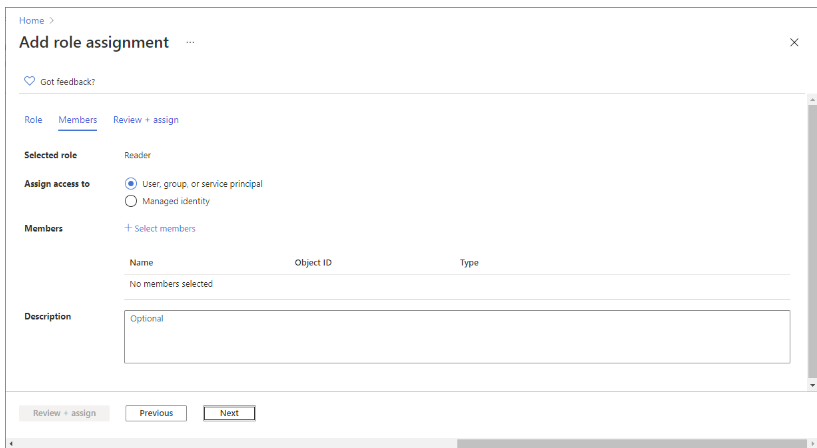The image size is (817, 448).
Task: Go to Home breadcrumb link
Action: tap(32, 21)
